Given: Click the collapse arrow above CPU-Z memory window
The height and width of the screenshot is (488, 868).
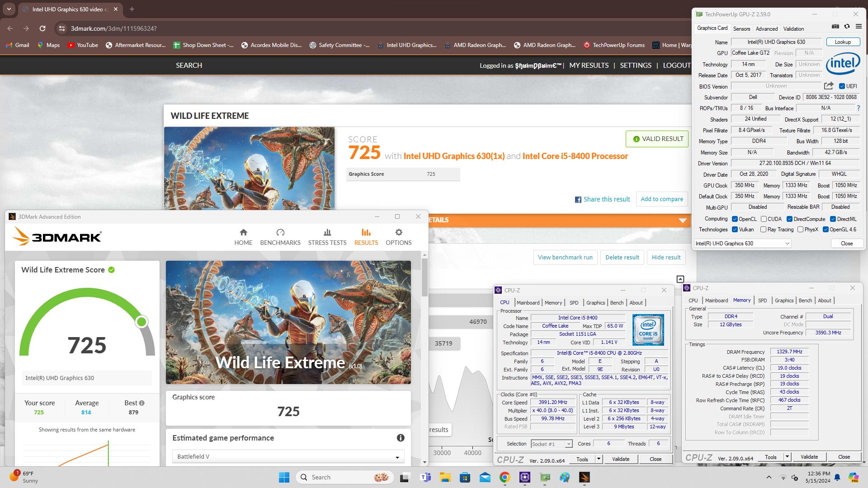Looking at the screenshot, I should pos(680,279).
